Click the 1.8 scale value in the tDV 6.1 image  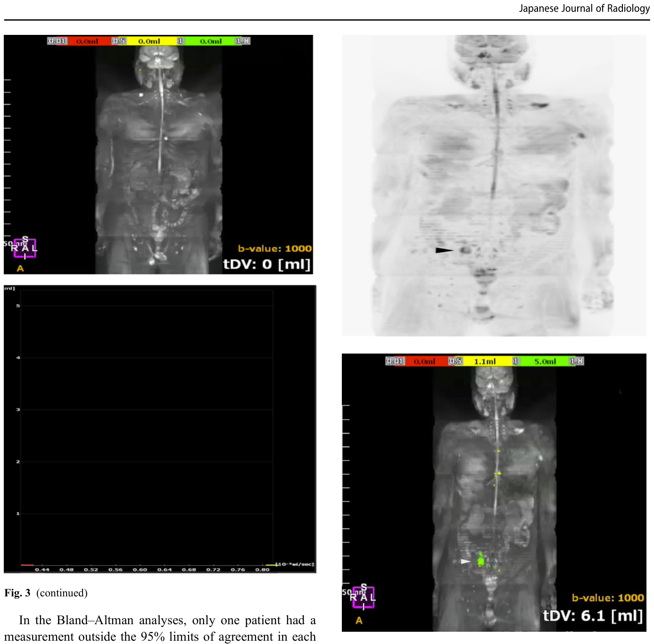point(576,361)
